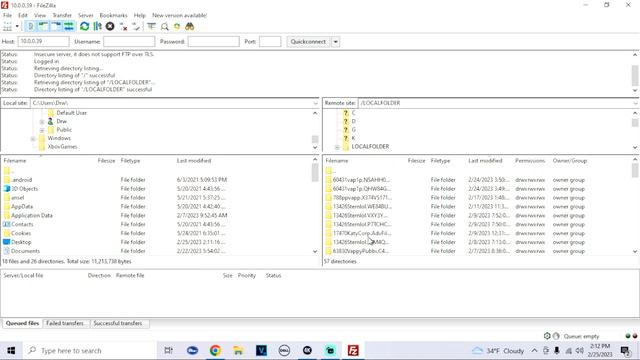Open the directory listing filters icon
The image size is (640, 360).
151,27
